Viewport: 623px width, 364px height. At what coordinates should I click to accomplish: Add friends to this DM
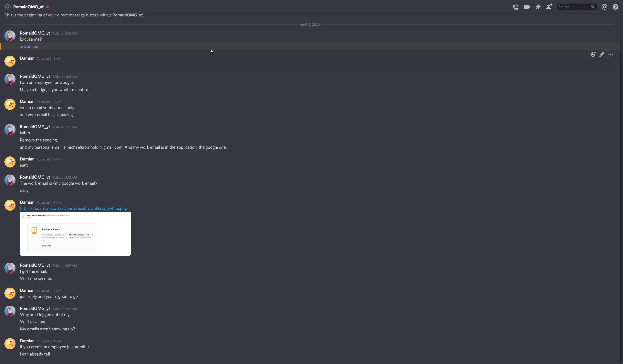(549, 7)
